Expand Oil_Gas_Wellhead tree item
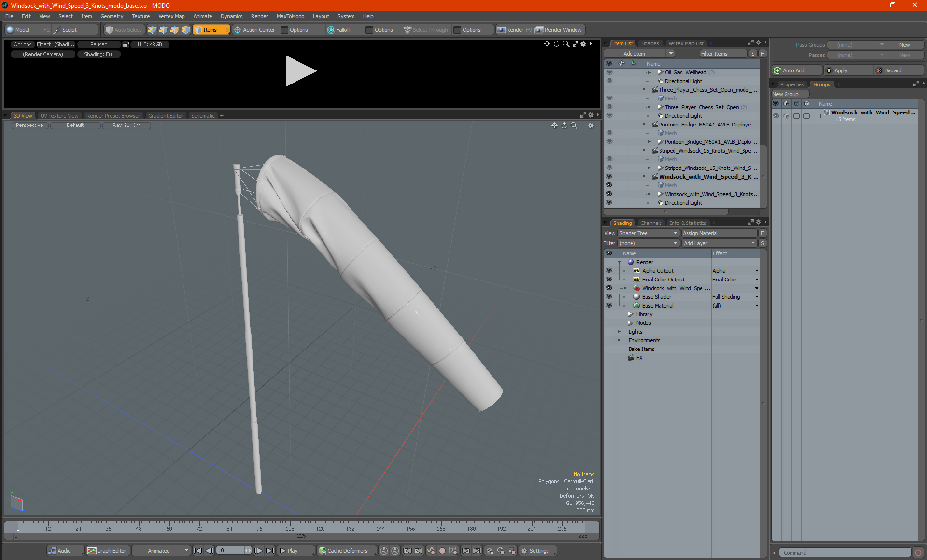 pyautogui.click(x=650, y=72)
